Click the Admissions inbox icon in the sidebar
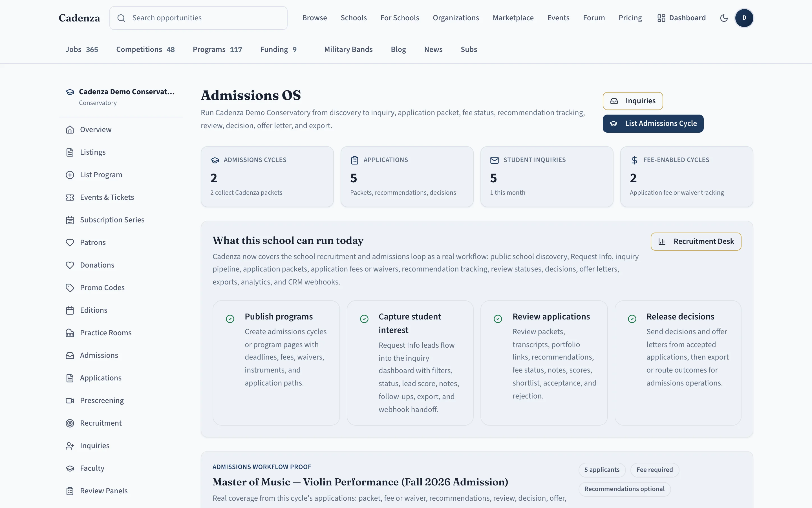Screen dimensions: 812x508 70,356
